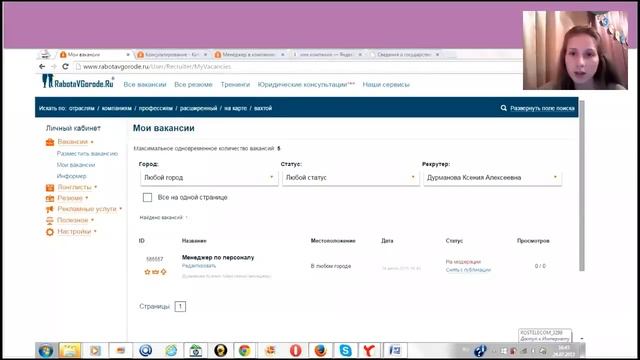Open the media player taskbar icon

tap(95, 351)
